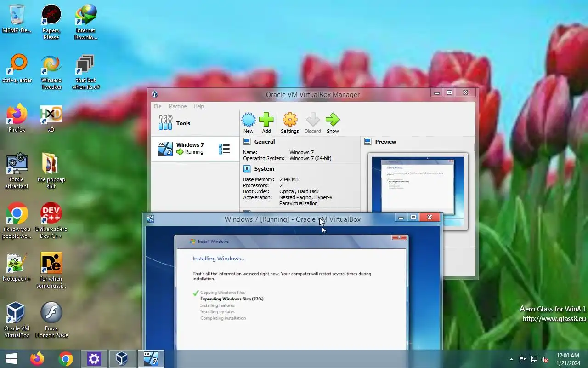Click the Completing installation step
The image size is (588, 368).
223,318
